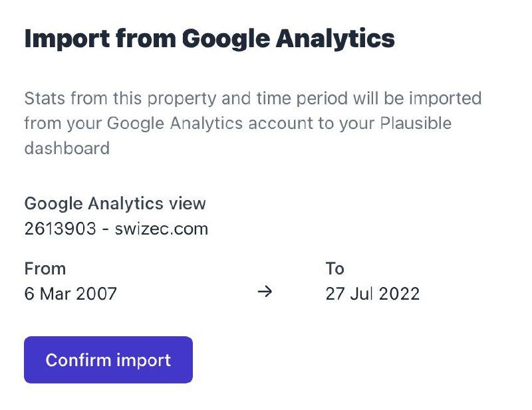Screen dimensions: 532x410
Task: Click the From label
Action: (45, 268)
